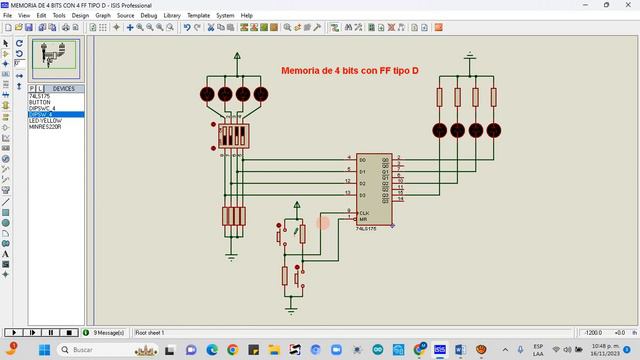Select virtual instruments mode
Image resolution: width=640 pixels, height=360 pixels.
(x=6, y=190)
